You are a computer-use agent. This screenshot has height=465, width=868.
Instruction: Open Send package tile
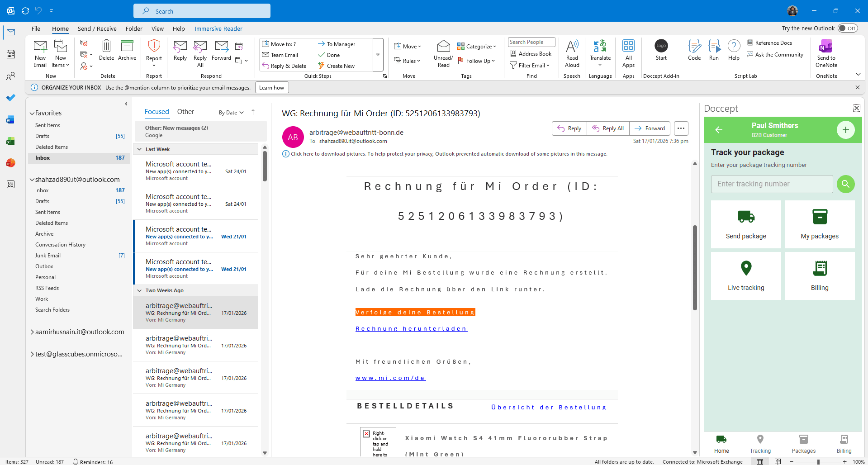click(x=746, y=224)
